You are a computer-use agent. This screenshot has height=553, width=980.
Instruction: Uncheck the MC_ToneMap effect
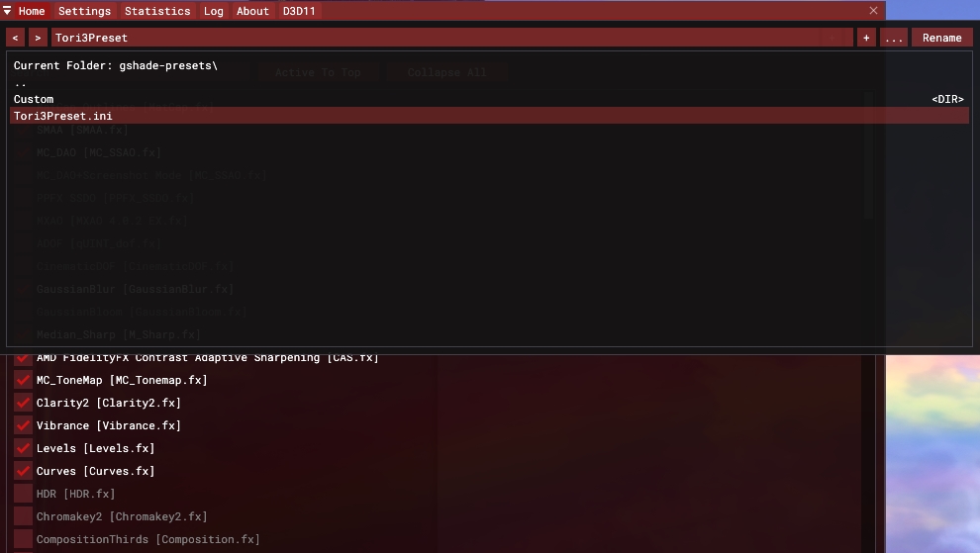pyautogui.click(x=23, y=380)
